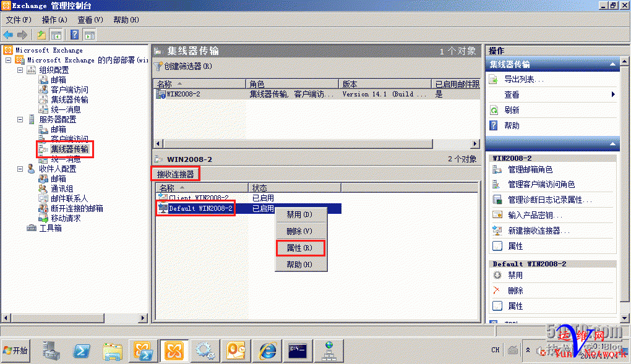The image size is (631, 364).
Task: Click the WIN2008-2 server icon in list
Action: coord(161,94)
